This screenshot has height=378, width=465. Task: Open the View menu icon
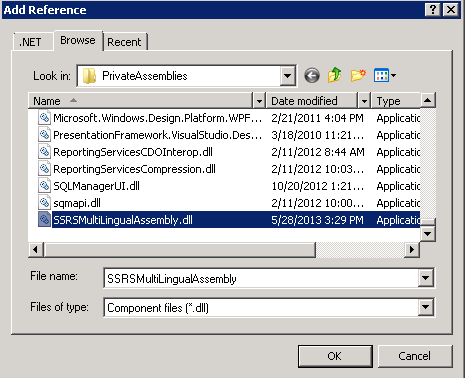coord(385,76)
